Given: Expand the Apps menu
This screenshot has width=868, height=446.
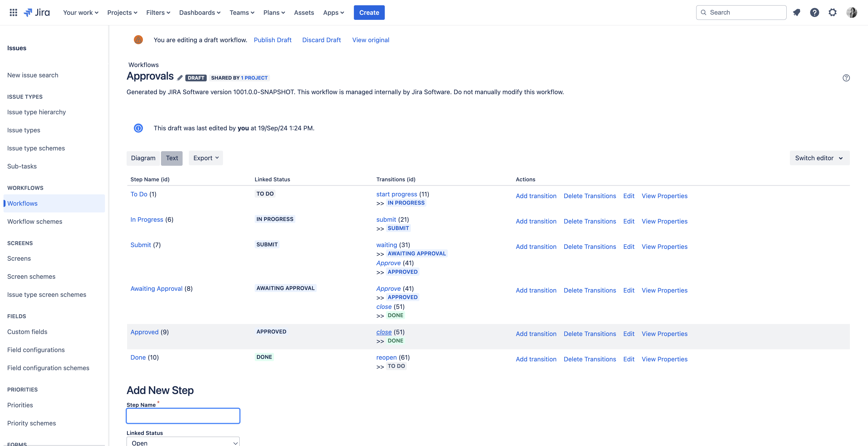Looking at the screenshot, I should (x=334, y=13).
